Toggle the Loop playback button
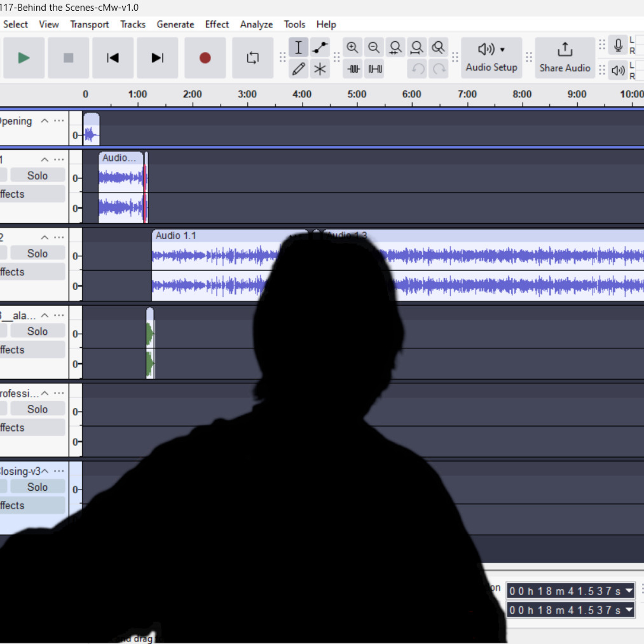Image resolution: width=644 pixels, height=644 pixels. click(253, 58)
